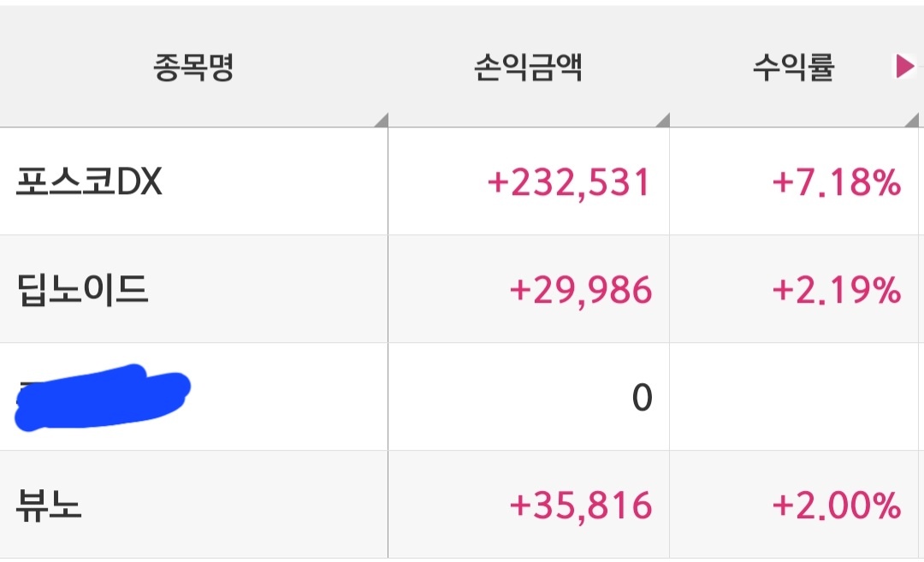Viewport: 924px width, 562px height.
Task: Open the 딥노이드 stock row
Action: point(459,288)
